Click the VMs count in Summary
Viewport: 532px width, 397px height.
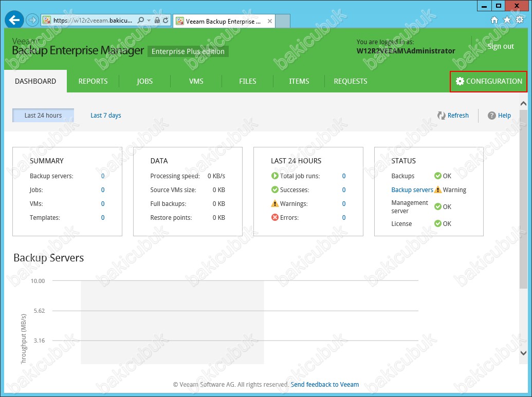point(103,204)
